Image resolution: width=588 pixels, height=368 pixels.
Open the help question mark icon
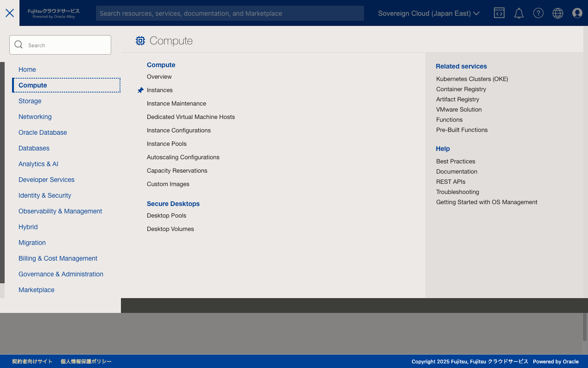pyautogui.click(x=538, y=12)
